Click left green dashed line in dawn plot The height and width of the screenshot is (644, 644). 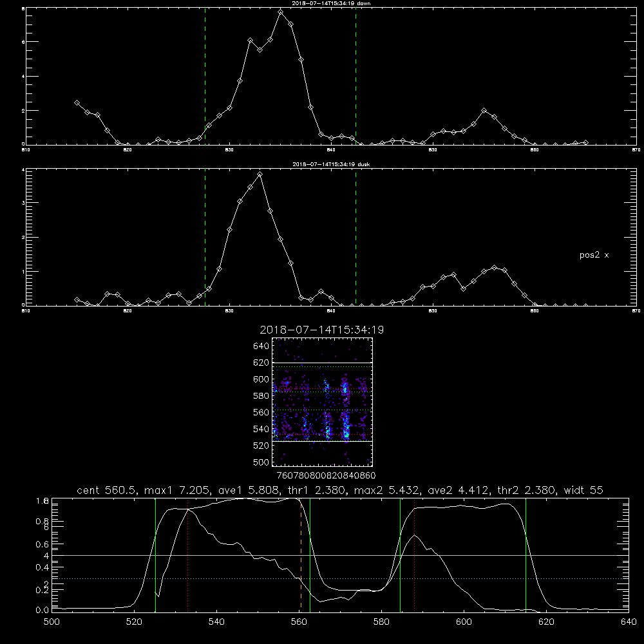tap(205, 76)
